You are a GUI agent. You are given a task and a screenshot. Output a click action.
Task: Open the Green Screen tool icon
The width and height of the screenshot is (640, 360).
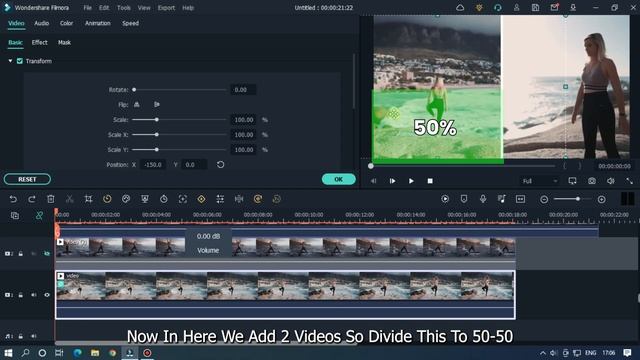(x=144, y=199)
